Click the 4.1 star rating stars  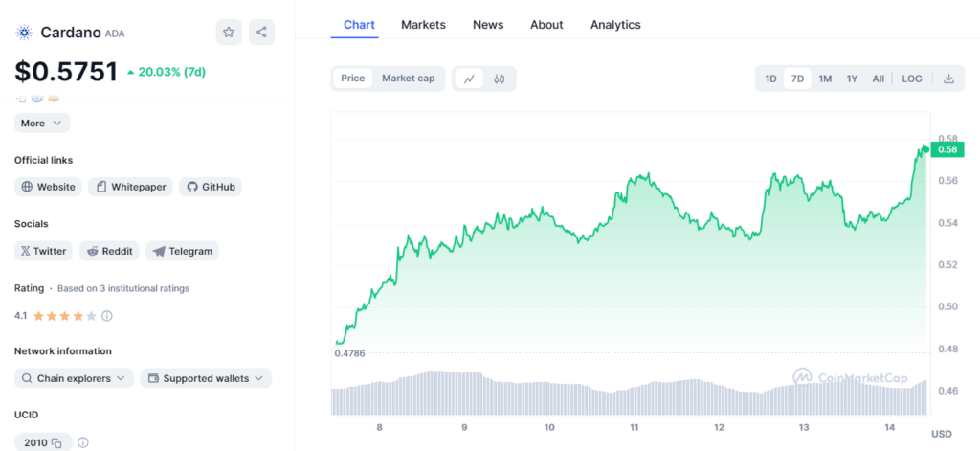[x=65, y=316]
